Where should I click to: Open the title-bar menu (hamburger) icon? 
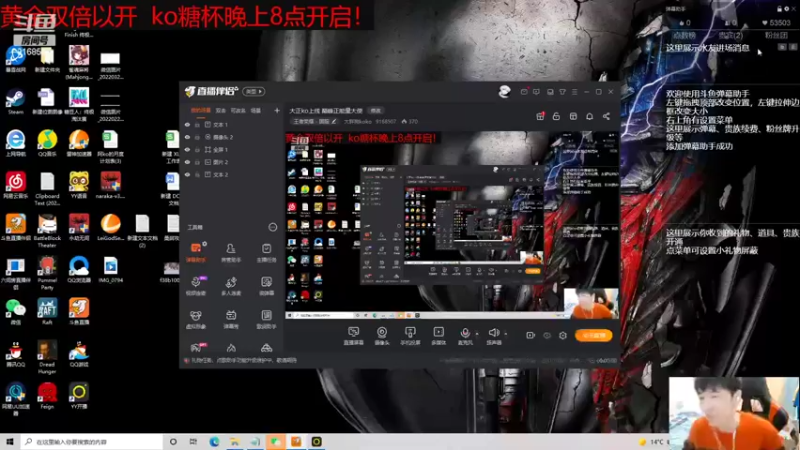pos(574,92)
